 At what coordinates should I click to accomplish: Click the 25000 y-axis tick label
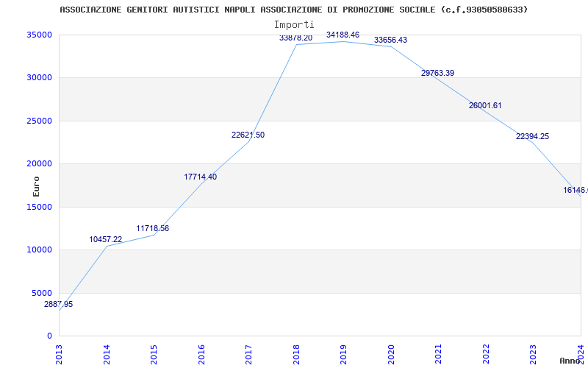39,121
